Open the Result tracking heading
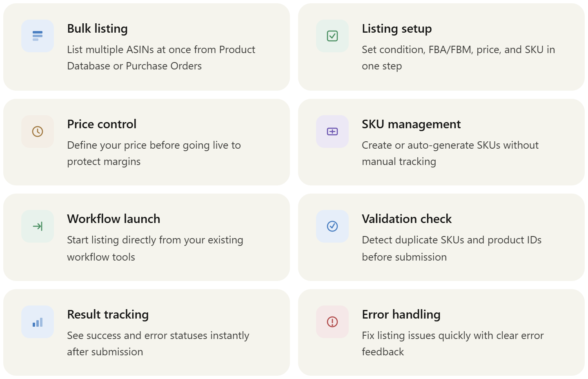The image size is (588, 379). pyautogui.click(x=108, y=314)
